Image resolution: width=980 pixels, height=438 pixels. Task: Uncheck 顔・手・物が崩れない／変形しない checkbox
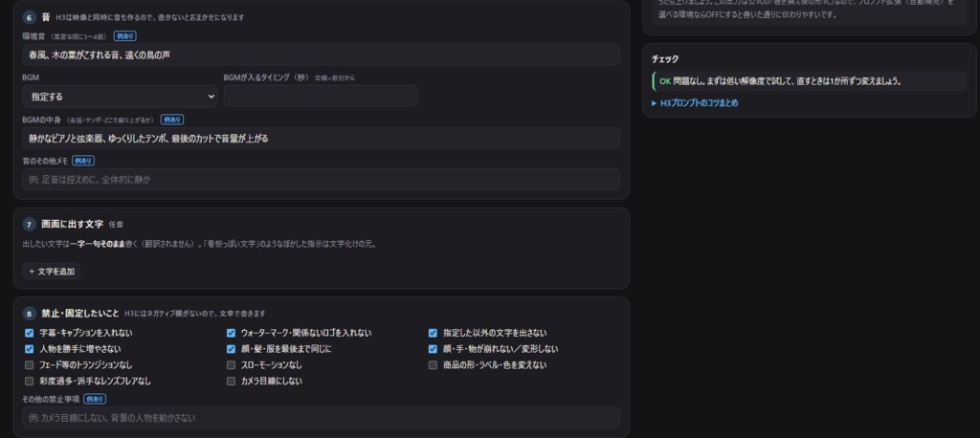433,349
